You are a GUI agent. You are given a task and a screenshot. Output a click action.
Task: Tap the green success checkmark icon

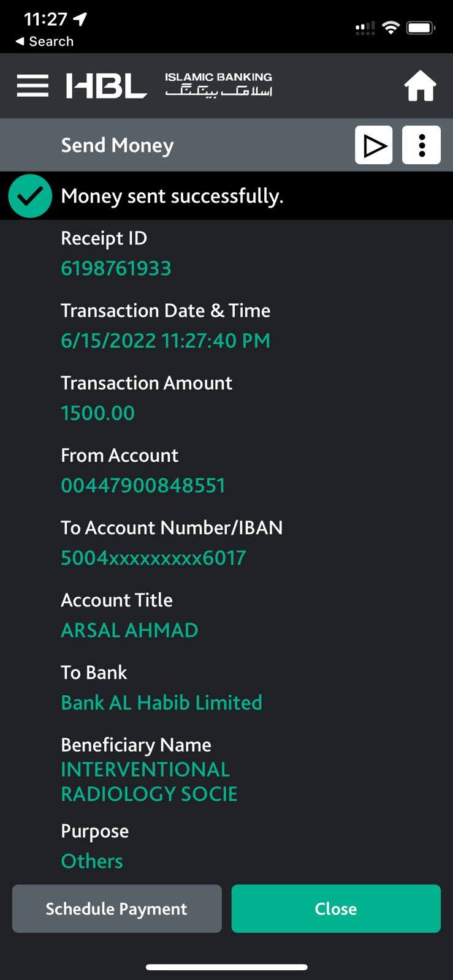pos(30,196)
